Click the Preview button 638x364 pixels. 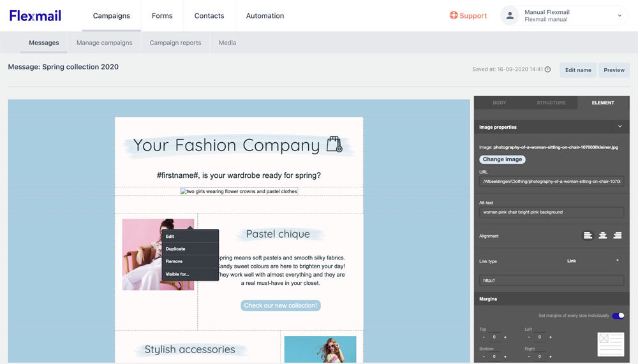pyautogui.click(x=614, y=70)
